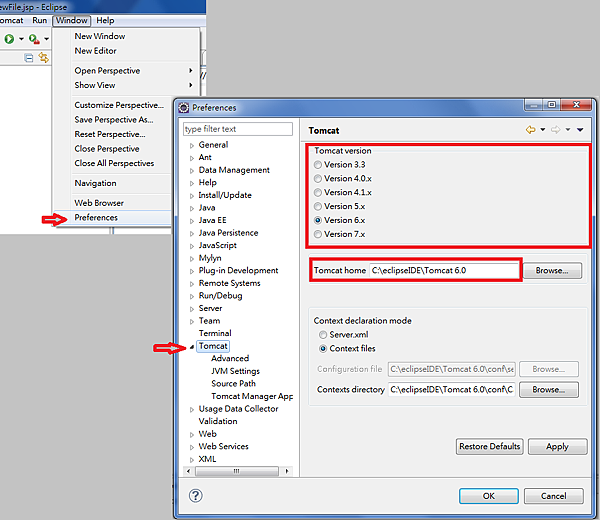Select Tomcat Version 4.1.x radio button
600x520 pixels.
click(x=318, y=192)
